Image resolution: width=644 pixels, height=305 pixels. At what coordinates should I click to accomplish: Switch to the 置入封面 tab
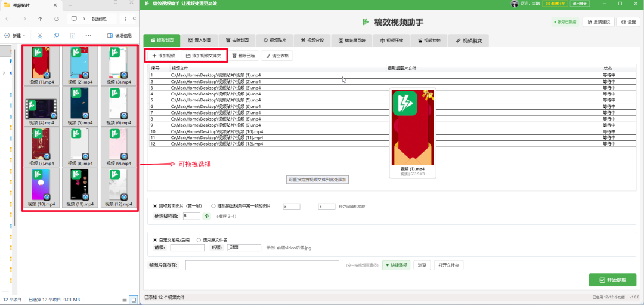(199, 41)
